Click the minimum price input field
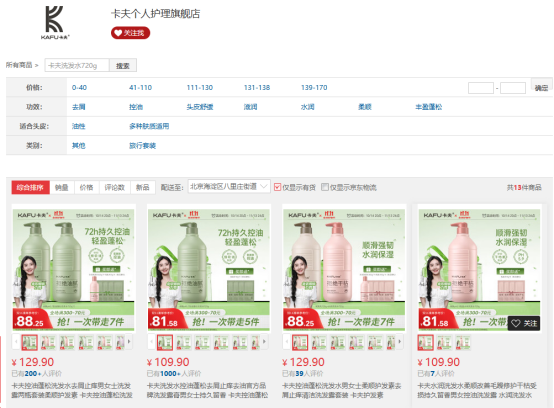554x408 pixels. pos(481,88)
